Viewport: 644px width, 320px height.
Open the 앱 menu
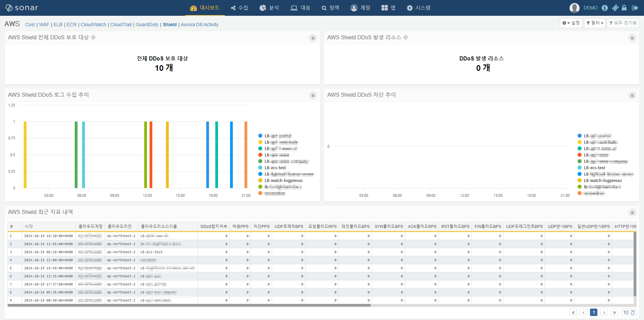point(388,8)
